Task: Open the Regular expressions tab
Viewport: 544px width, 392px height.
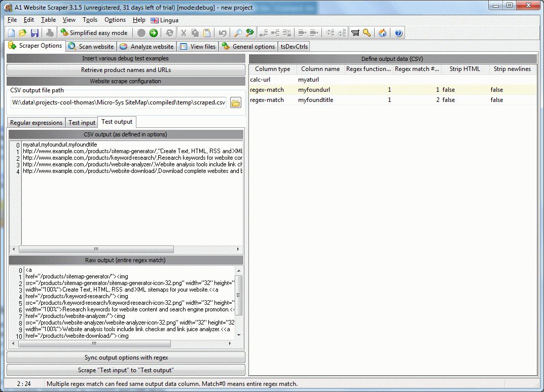Action: 36,122
